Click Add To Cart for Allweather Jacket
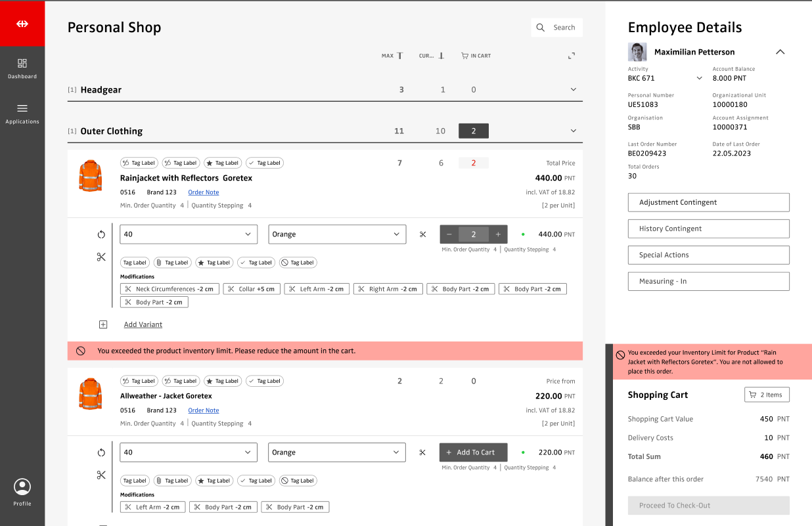Image resolution: width=812 pixels, height=526 pixels. pyautogui.click(x=473, y=452)
